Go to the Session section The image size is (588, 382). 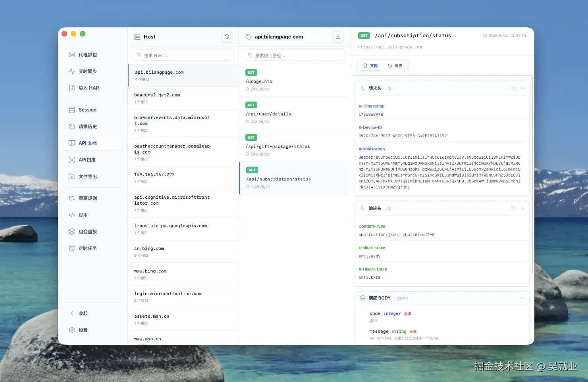[x=93, y=110]
